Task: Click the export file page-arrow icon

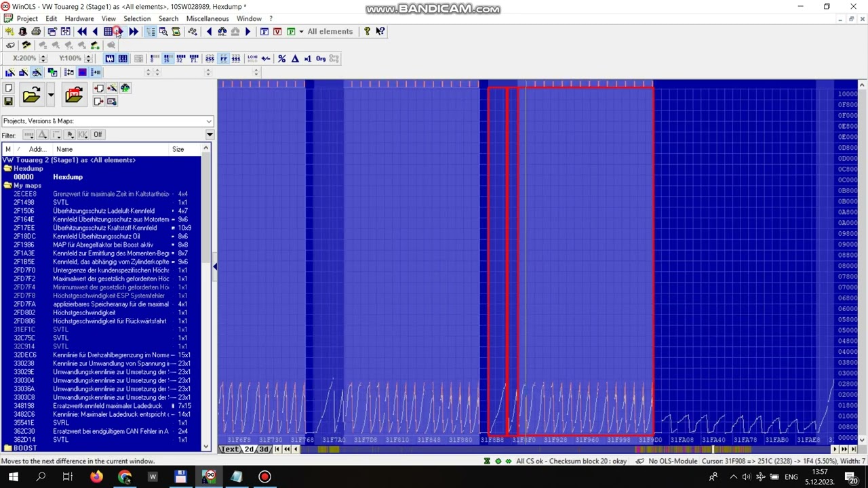Action: tap(99, 102)
